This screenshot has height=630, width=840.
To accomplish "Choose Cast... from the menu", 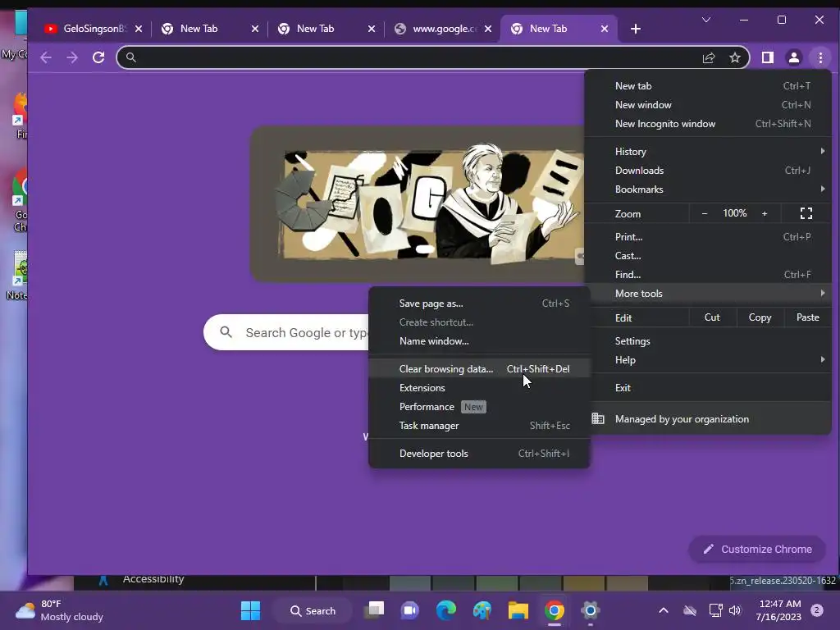I will [x=708, y=255].
